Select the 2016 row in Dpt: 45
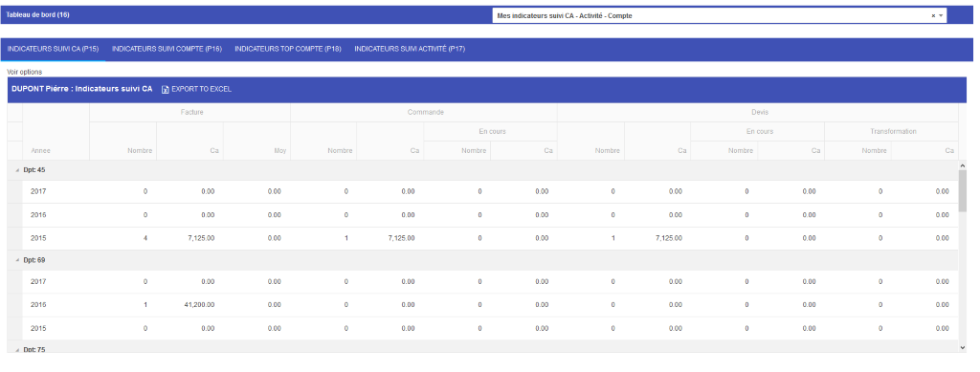 pos(482,215)
